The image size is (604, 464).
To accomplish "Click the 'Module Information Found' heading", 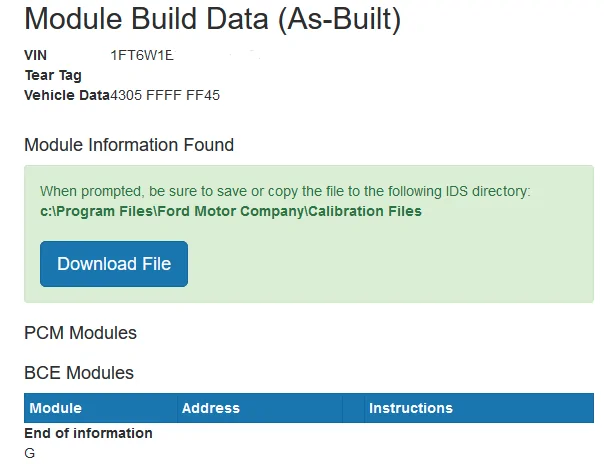I will (129, 145).
